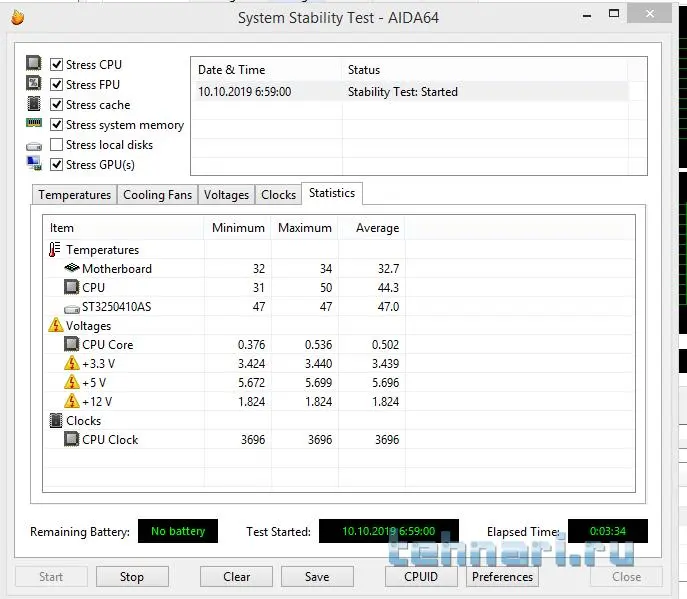Uncheck the Stress CPU checkbox
This screenshot has width=687, height=599.
pyautogui.click(x=56, y=64)
